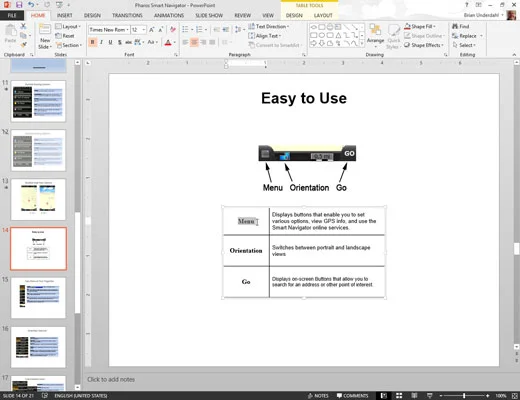Screen dimensions: 520x400
Task: Click the Increase Font Size icon
Action: [152, 30]
